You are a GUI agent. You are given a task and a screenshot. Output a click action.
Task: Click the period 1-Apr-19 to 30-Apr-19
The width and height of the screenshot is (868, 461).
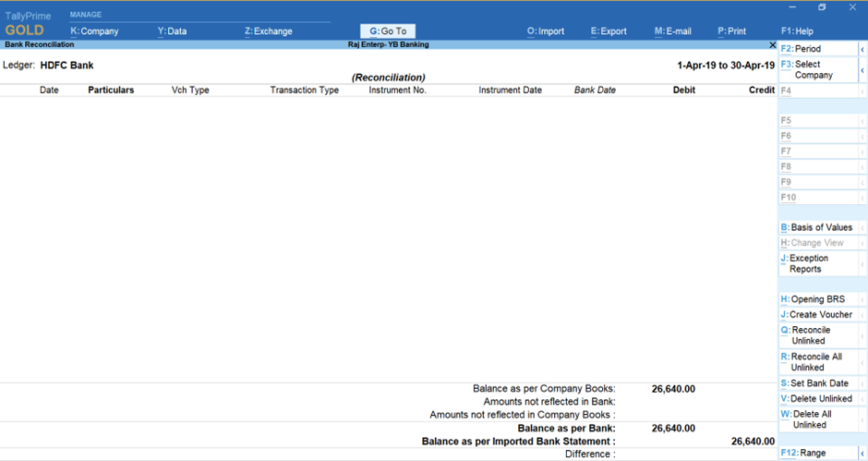[726, 66]
